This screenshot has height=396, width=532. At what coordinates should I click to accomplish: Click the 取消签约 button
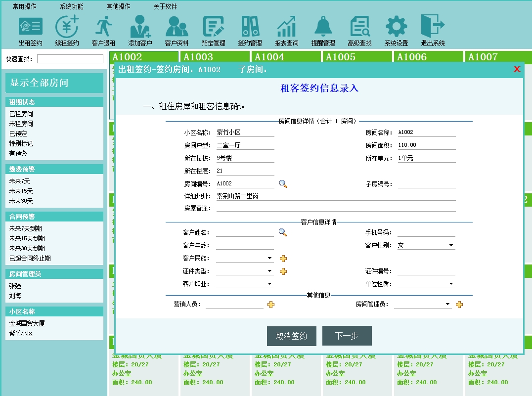click(291, 336)
